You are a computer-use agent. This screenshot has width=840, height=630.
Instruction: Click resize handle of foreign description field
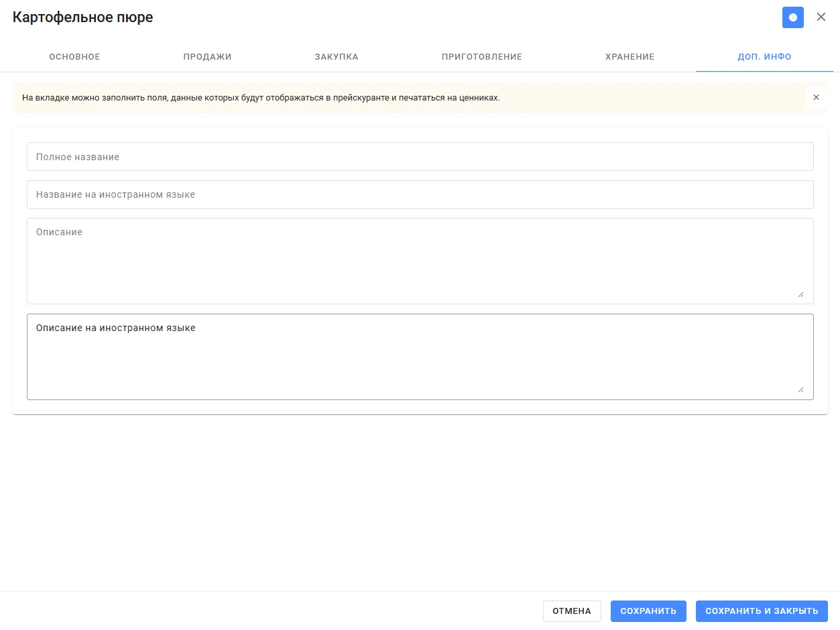point(800,389)
